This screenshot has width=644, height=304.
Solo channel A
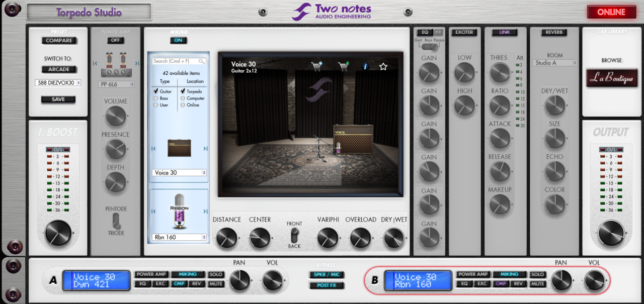(x=216, y=274)
